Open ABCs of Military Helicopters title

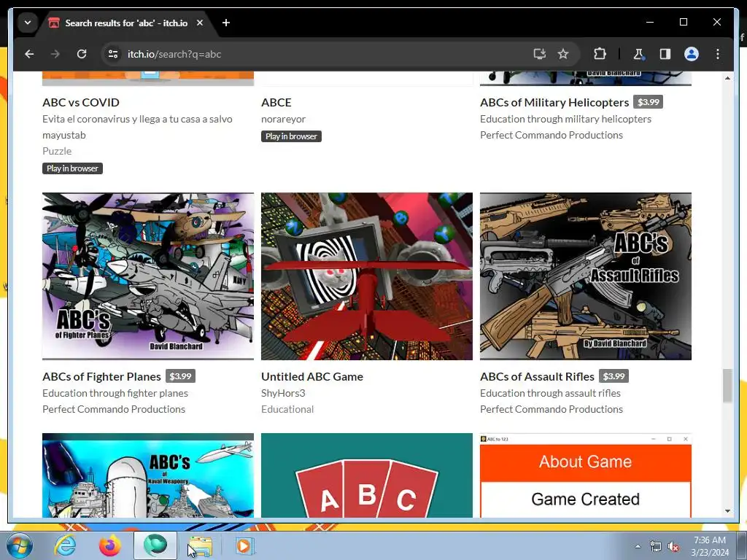[554, 102]
